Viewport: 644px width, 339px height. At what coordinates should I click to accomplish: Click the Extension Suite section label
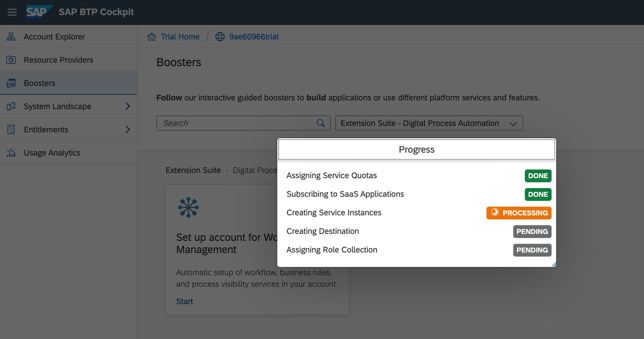click(193, 170)
